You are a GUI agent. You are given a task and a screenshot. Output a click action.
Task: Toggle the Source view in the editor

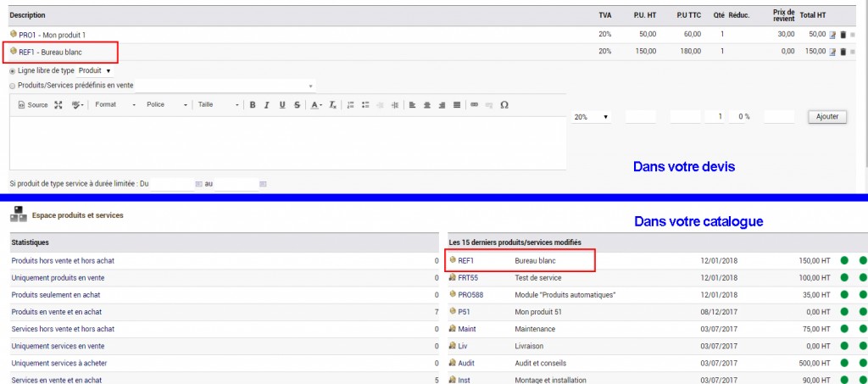tap(32, 105)
